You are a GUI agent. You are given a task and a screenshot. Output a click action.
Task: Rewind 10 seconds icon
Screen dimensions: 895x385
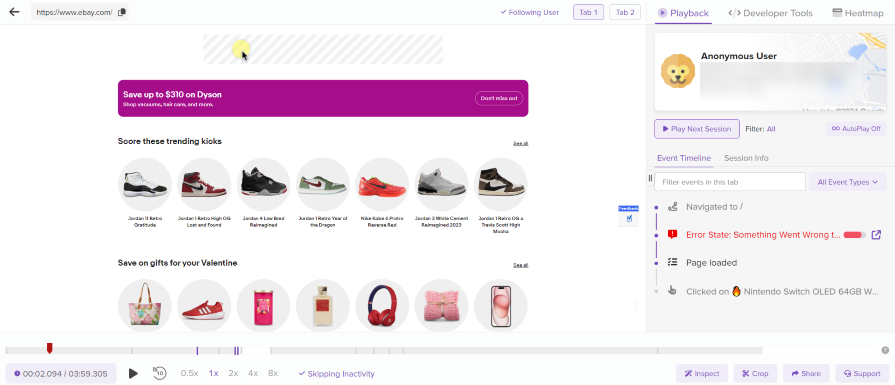(x=159, y=373)
